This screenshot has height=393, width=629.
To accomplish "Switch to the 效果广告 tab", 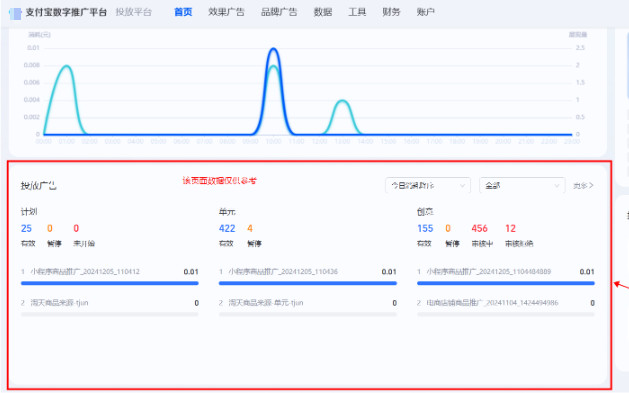I will [x=226, y=12].
